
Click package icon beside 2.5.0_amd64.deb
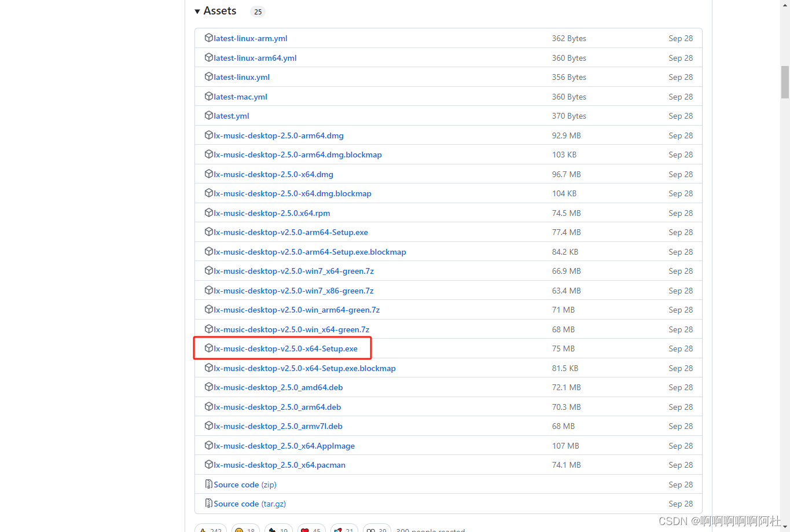click(x=209, y=387)
